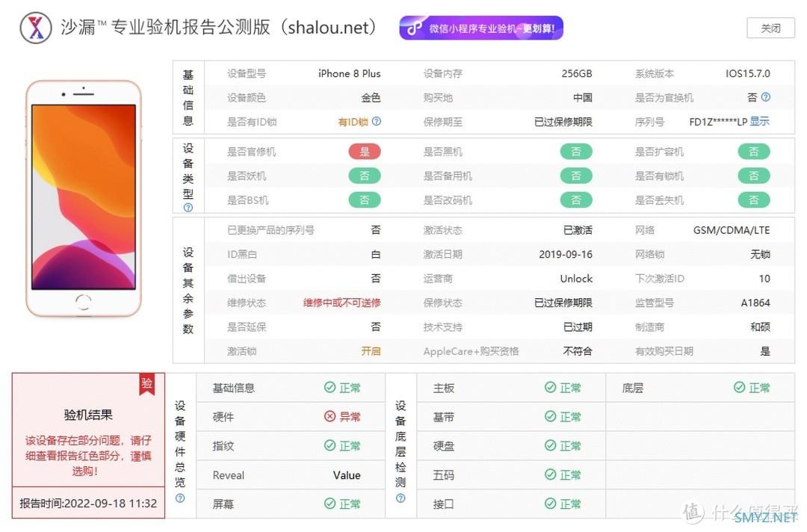
Task: Click the 基础信息 正常 check icon
Action: point(330,388)
